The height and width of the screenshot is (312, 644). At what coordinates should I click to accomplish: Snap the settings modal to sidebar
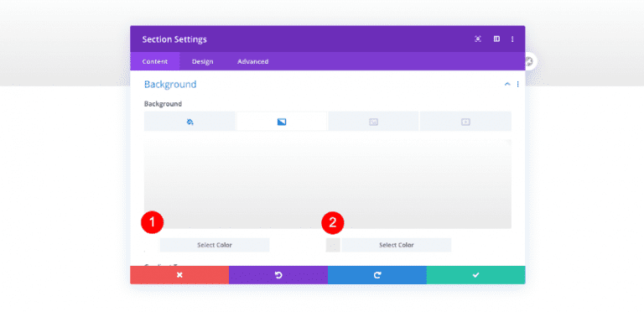[x=496, y=39]
